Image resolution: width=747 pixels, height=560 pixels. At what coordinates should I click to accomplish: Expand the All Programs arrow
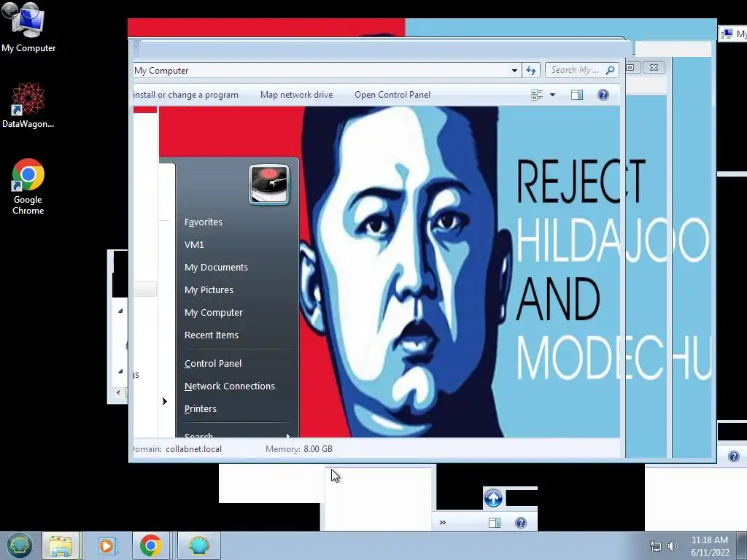tap(165, 401)
